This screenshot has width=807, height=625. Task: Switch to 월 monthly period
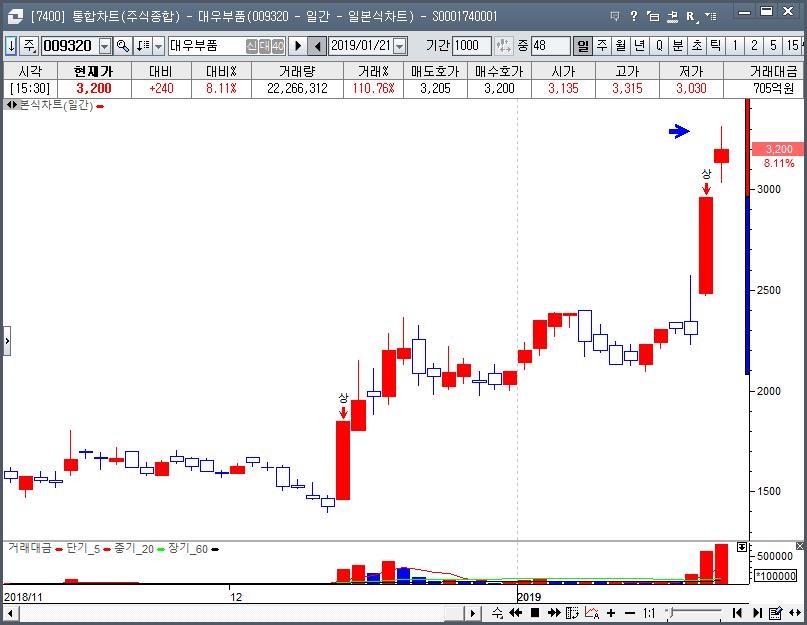pyautogui.click(x=621, y=46)
